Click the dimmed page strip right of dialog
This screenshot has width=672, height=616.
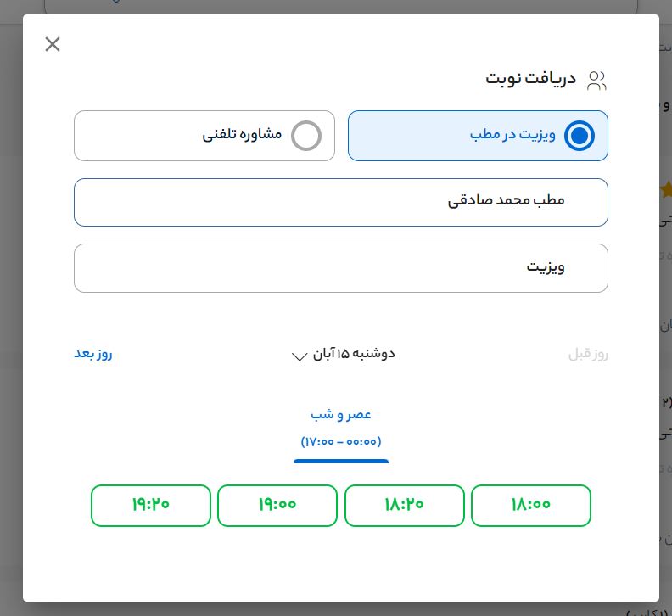[665, 339]
